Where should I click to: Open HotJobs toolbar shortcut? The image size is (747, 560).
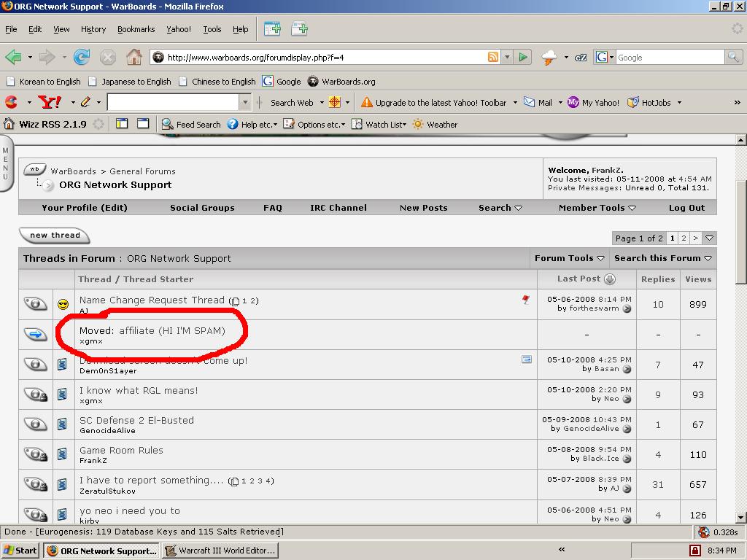click(649, 102)
